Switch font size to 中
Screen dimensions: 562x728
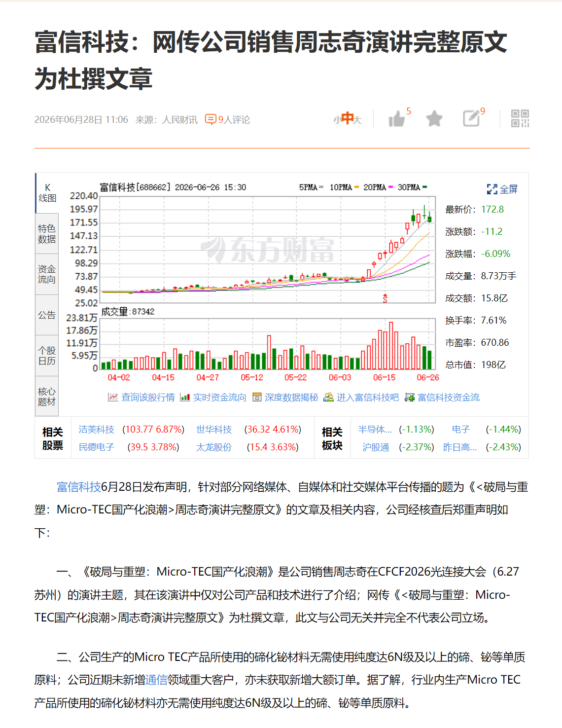coord(348,118)
